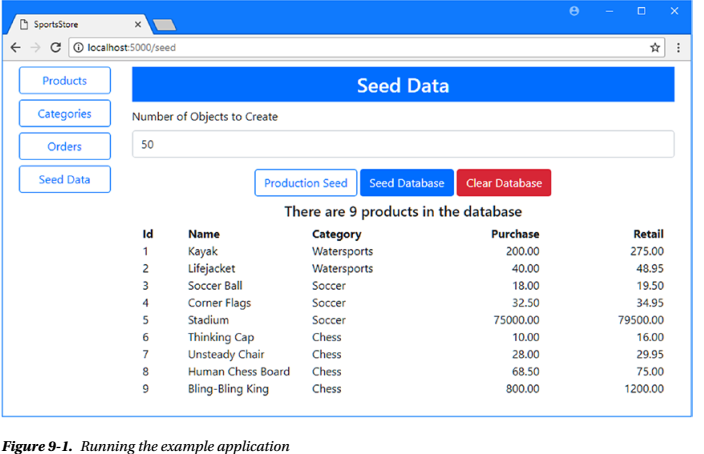Image resolution: width=704 pixels, height=454 pixels.
Task: Reload the current page
Action: [x=56, y=47]
